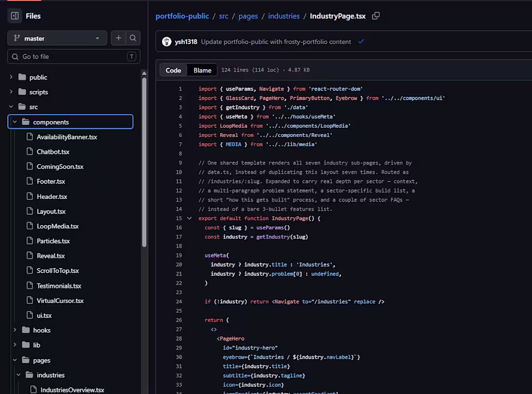
Task: Click the pages folder icon
Action: pos(26,360)
